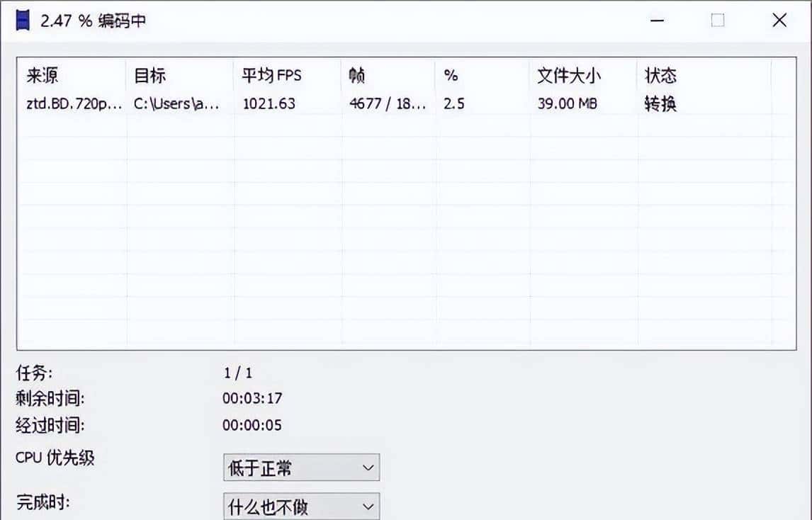The height and width of the screenshot is (520, 812).
Task: Click the chevron on 什么也不做 combo box
Action: click(367, 506)
